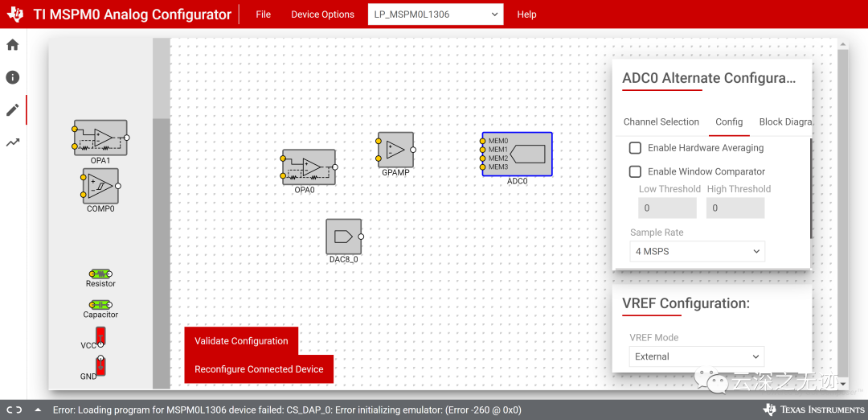Viewport: 868px width, 420px height.
Task: Click the GPAMP output pin
Action: coord(413,150)
